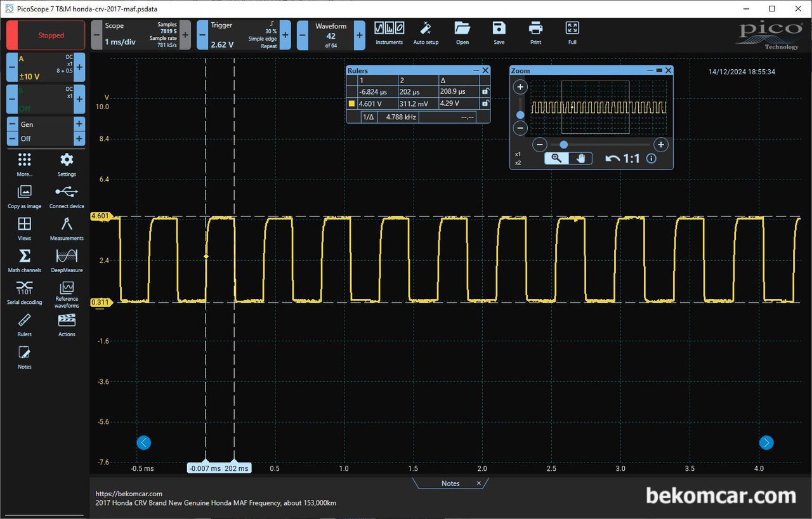Print the current capture
Screen dimensions: 812x519
coord(535,33)
